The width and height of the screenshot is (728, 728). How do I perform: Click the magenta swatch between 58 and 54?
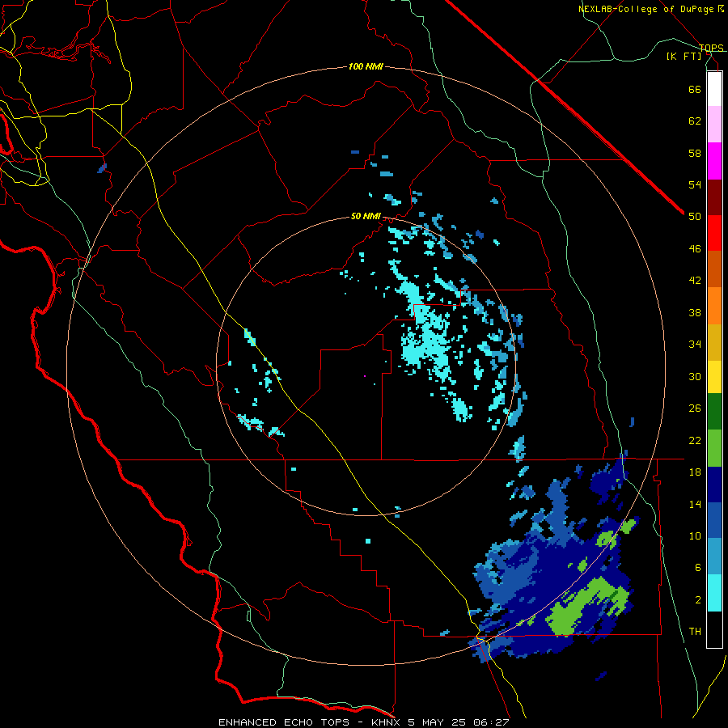point(714,161)
